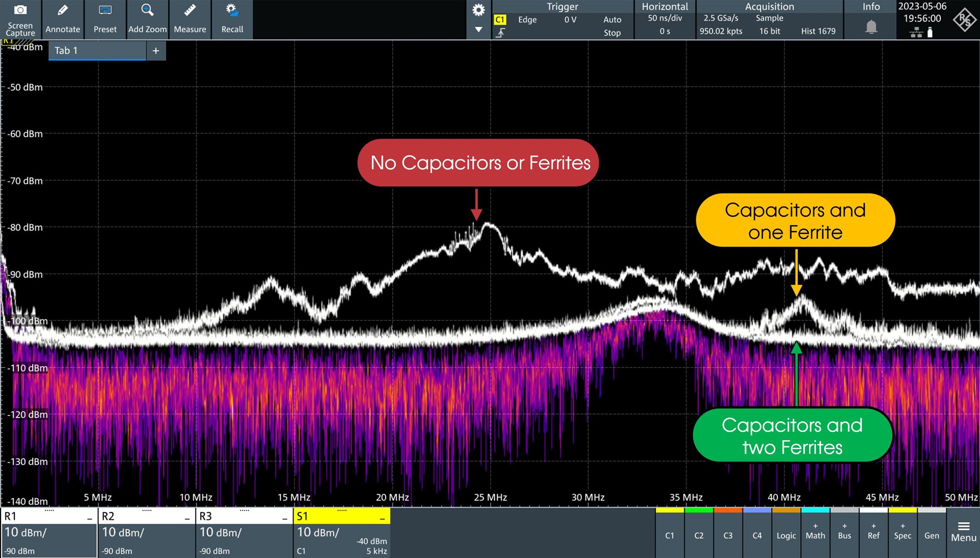Click the 950.02 kpts record length
Image resolution: width=980 pixels, height=558 pixels.
[x=721, y=31]
